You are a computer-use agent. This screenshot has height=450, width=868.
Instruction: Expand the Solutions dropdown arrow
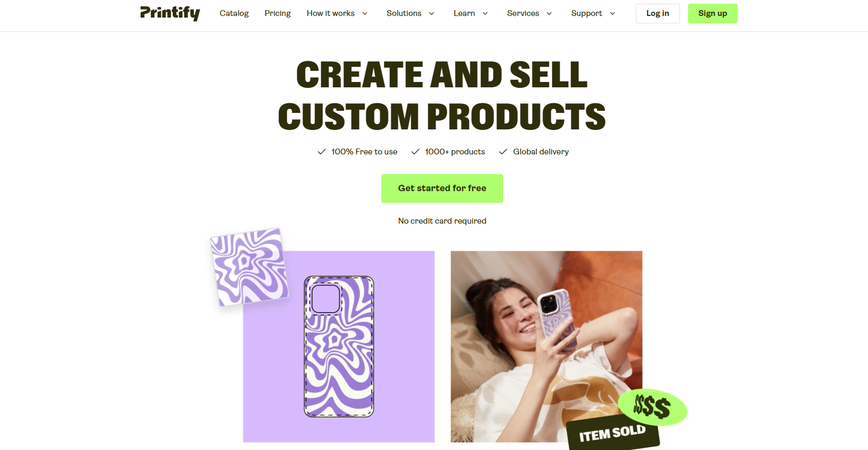click(x=431, y=13)
